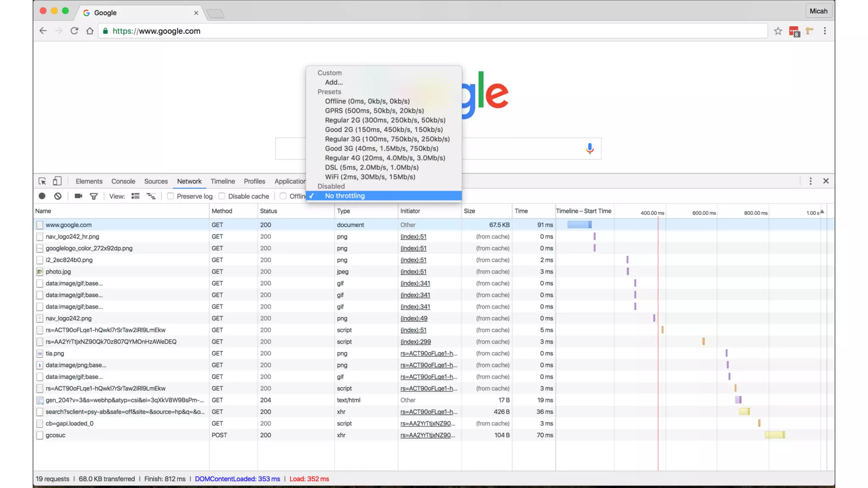Screen dimensions: 868x488
Task: Click the (index):299 initiator link
Action: coord(415,342)
